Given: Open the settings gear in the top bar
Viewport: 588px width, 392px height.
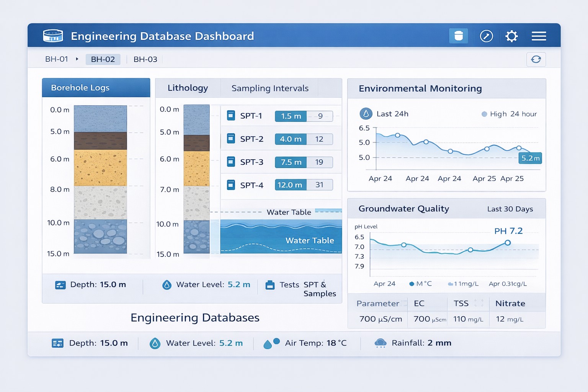Looking at the screenshot, I should 511,36.
